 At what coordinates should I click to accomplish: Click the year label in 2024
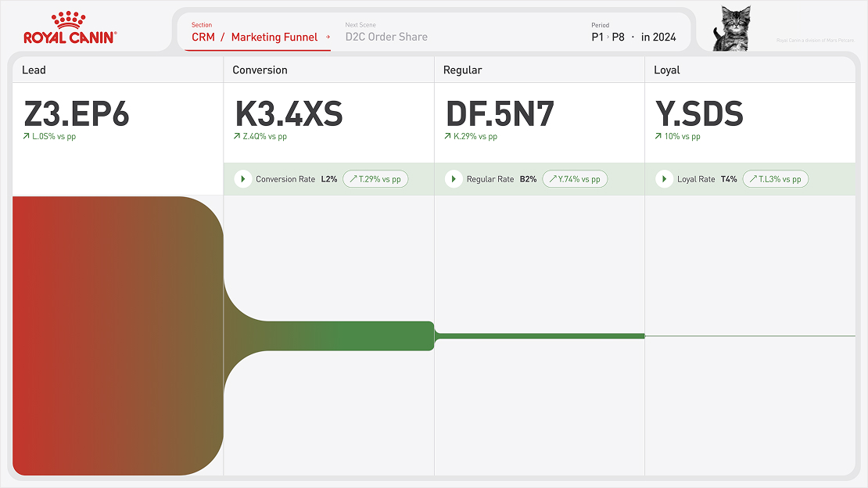tap(658, 37)
